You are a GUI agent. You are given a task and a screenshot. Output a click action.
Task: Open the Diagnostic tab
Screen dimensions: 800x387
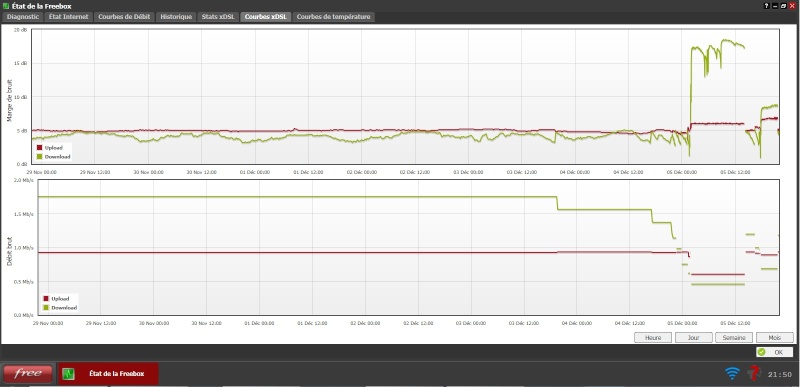[x=23, y=17]
